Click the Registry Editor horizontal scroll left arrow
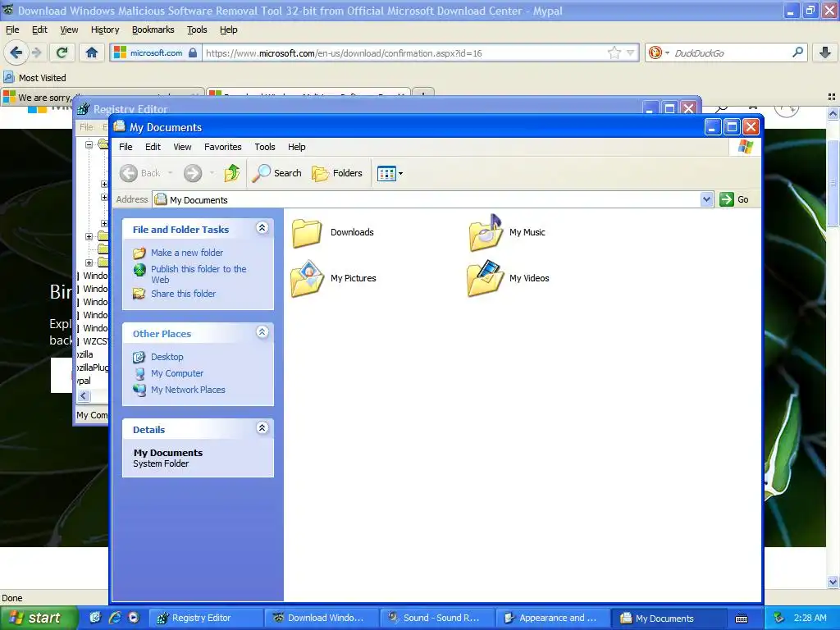This screenshot has width=840, height=630. (84, 396)
